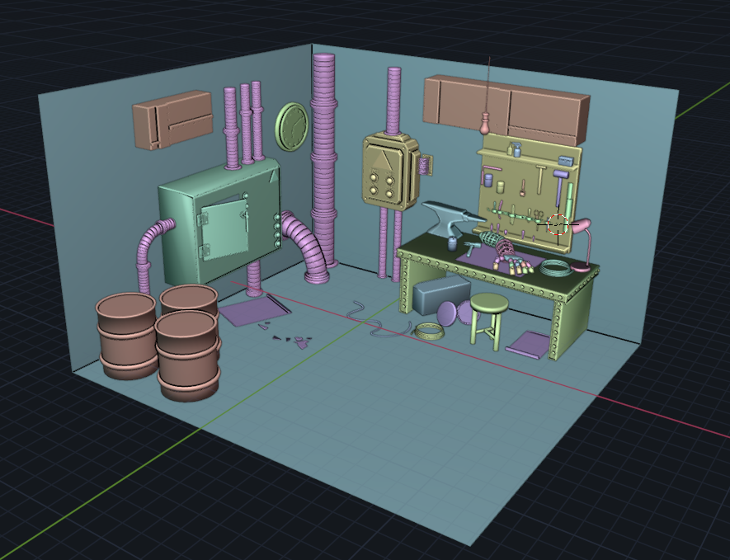Select the gray box under the workbench
The width and height of the screenshot is (730, 560).
point(440,294)
